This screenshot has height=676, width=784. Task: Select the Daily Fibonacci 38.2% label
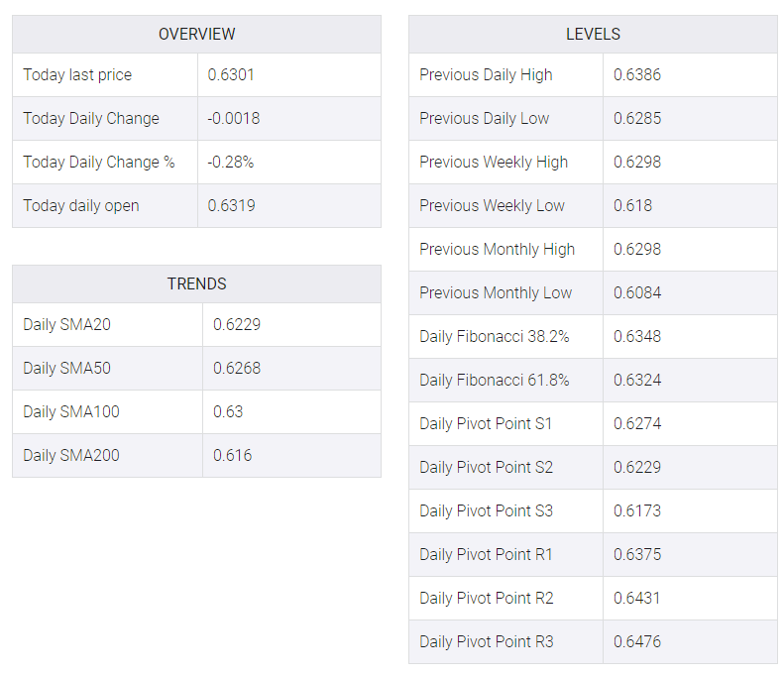[x=495, y=336]
